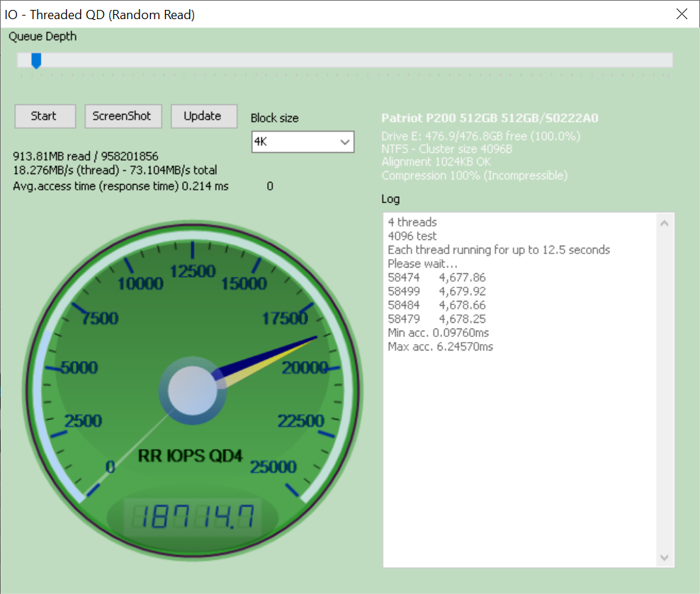This screenshot has height=594, width=700.
Task: Click the 22500 mark on the gauge
Action: click(x=301, y=421)
